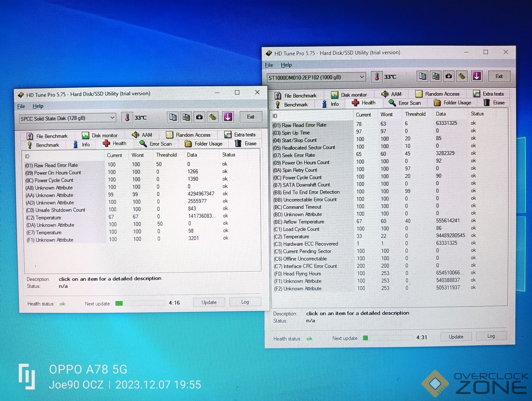Viewport: 532px width, 401px height.
Task: Click copy-to-clipboard icon in SPCC window toolbar
Action: [x=173, y=117]
